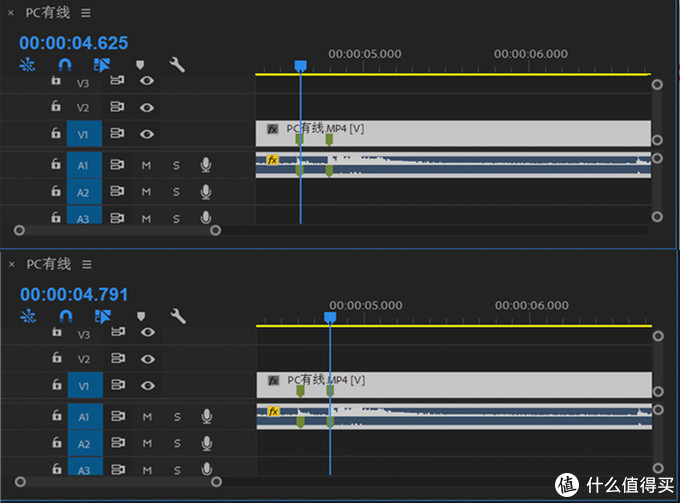Toggle lock on A1 track in top panel
Screen dimensions: 680x503
click(56, 163)
